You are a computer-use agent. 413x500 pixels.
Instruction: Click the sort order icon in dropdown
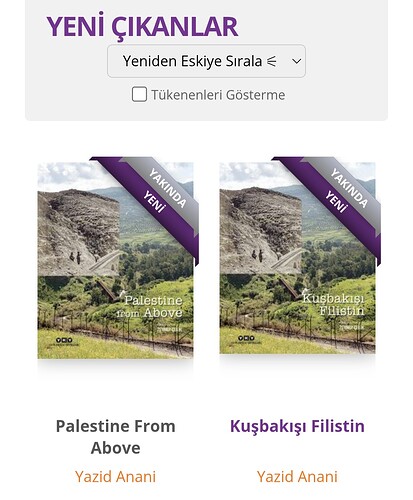point(272,61)
